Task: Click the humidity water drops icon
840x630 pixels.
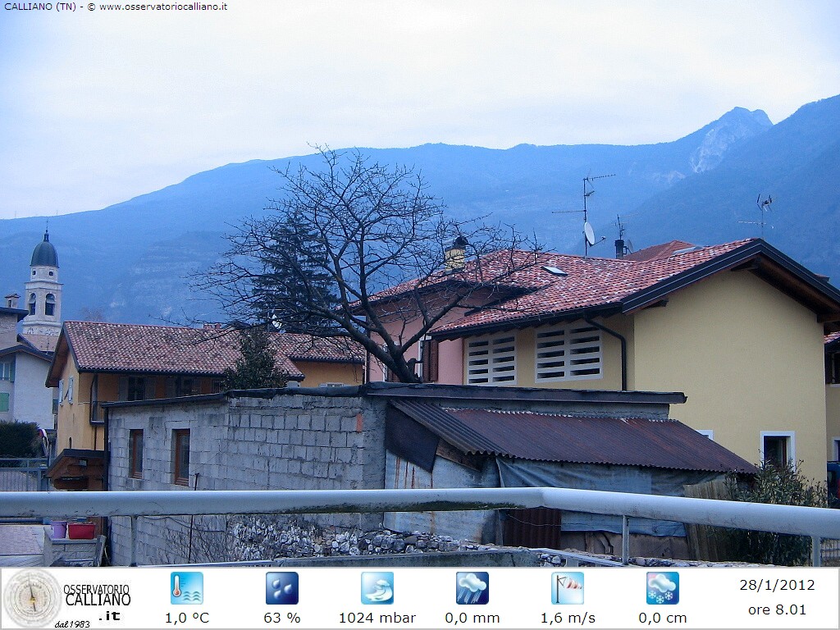Action: click(282, 588)
